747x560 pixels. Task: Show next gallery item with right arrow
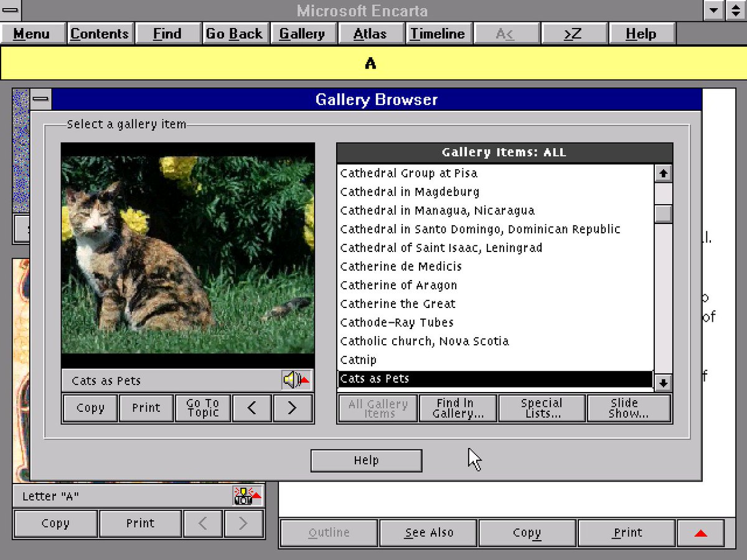292,408
